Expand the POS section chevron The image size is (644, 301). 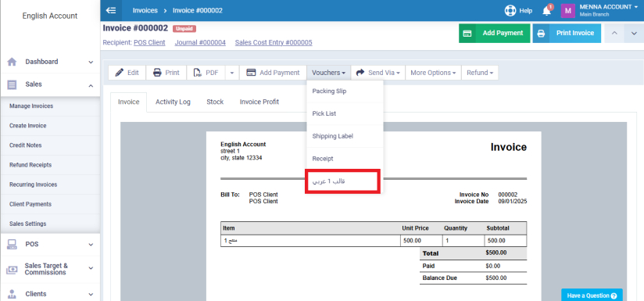tap(91, 245)
